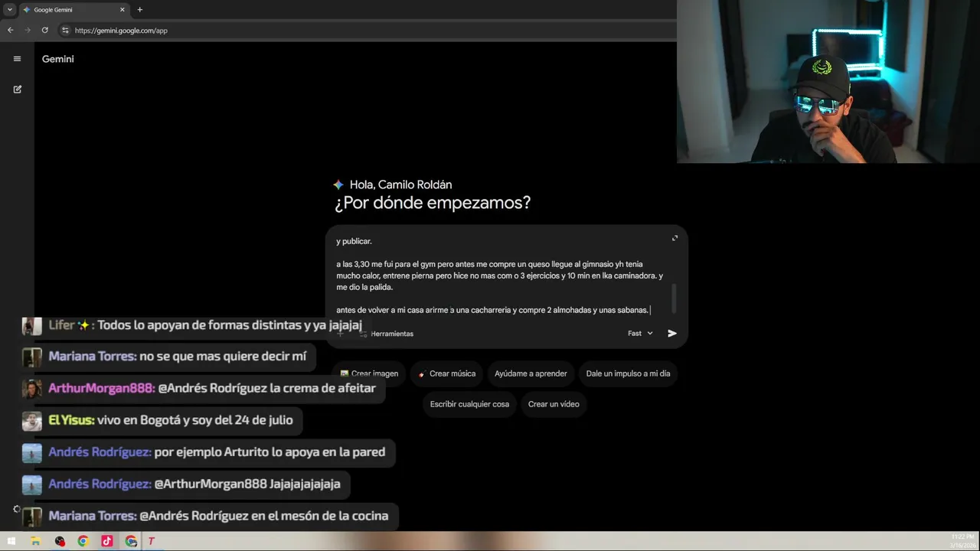
Task: Click Mariana Torres message 'no se que mas'
Action: (x=178, y=356)
